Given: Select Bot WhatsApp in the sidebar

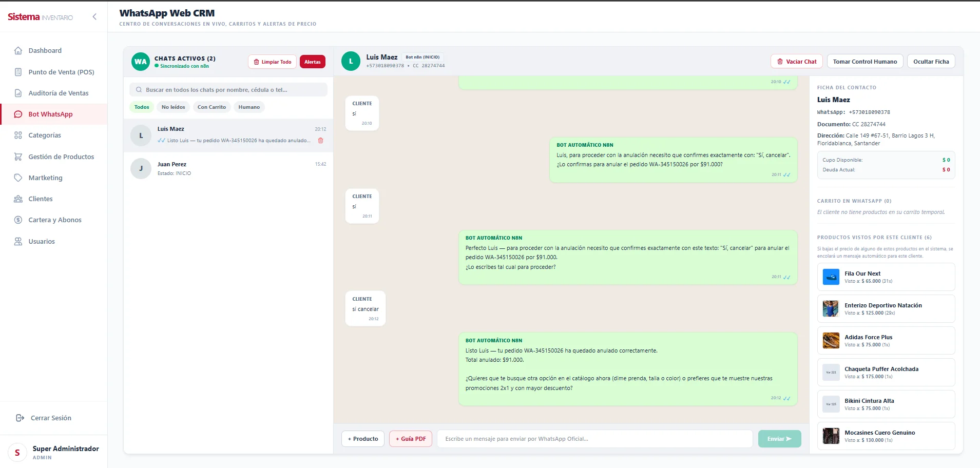Looking at the screenshot, I should tap(53, 114).
